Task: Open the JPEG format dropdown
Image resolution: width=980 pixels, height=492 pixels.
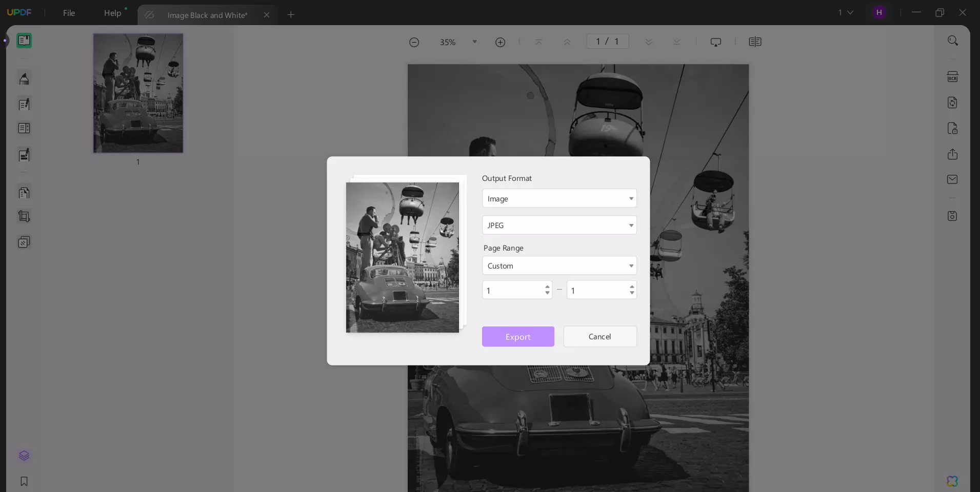Action: pos(559,225)
